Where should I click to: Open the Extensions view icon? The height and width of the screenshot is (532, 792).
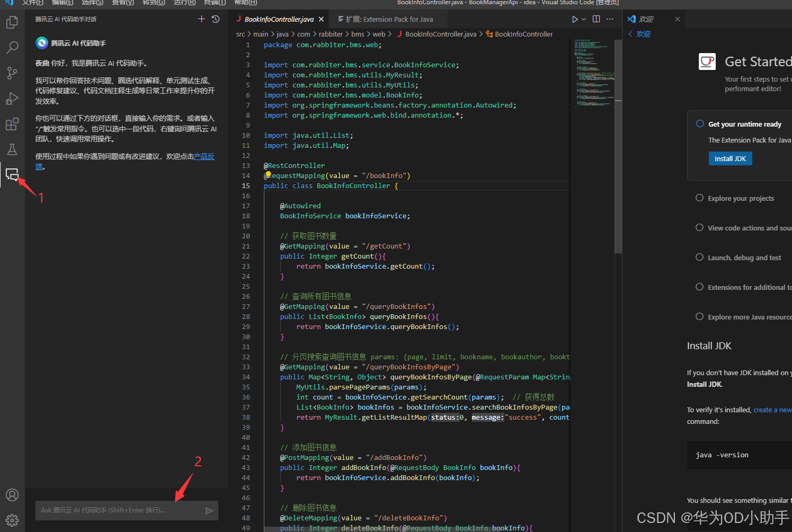pos(12,125)
